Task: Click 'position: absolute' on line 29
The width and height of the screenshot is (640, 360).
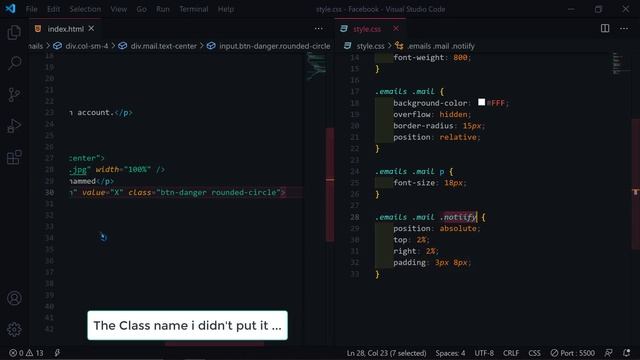Action: coord(437,228)
